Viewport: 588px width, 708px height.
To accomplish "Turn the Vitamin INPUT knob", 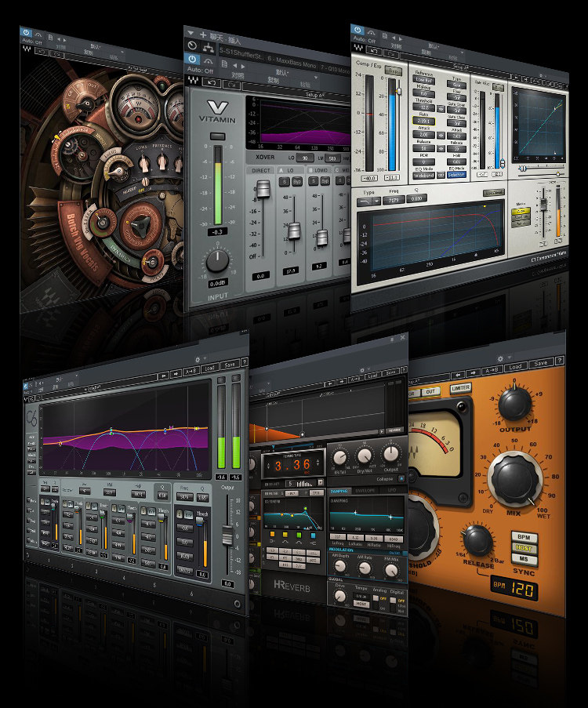I will [217, 261].
